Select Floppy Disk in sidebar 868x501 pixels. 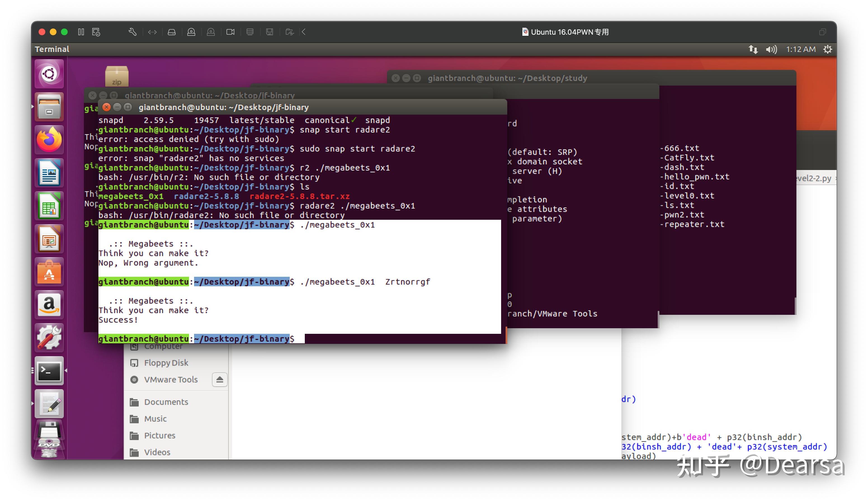click(166, 363)
